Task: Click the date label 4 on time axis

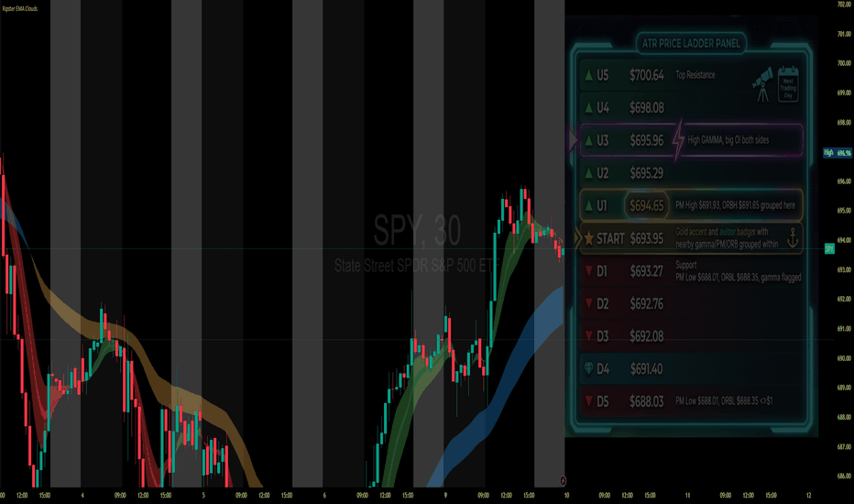Action: pos(82,495)
